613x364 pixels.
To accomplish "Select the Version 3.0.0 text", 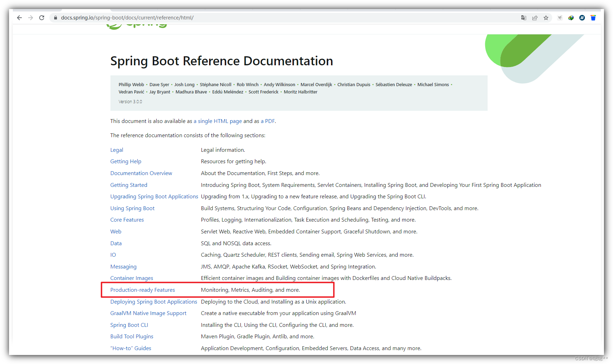I will [x=130, y=101].
